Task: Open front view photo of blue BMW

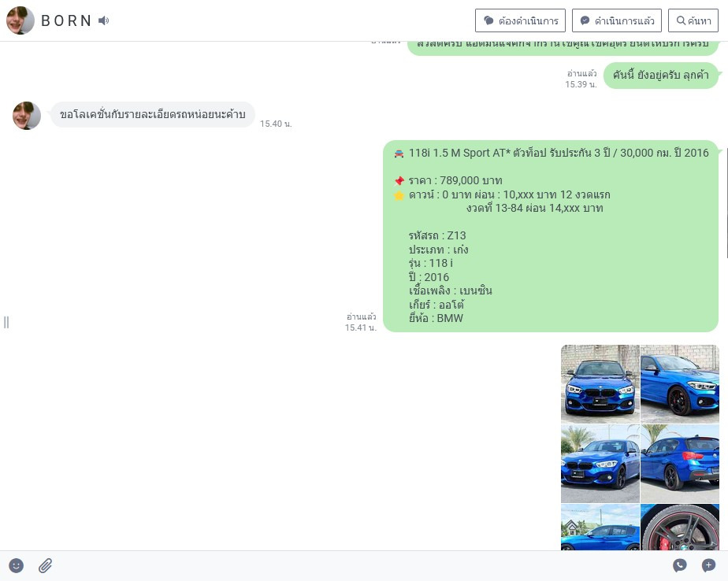Action: 600,383
